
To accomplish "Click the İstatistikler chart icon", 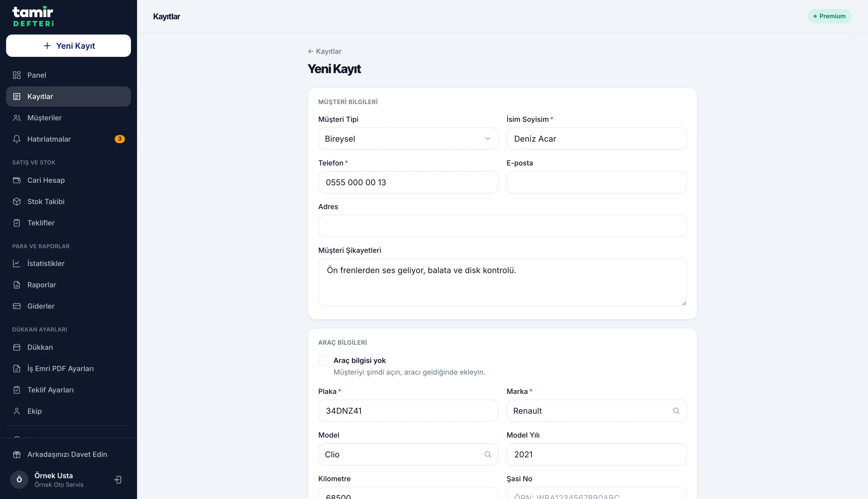I will click(16, 263).
